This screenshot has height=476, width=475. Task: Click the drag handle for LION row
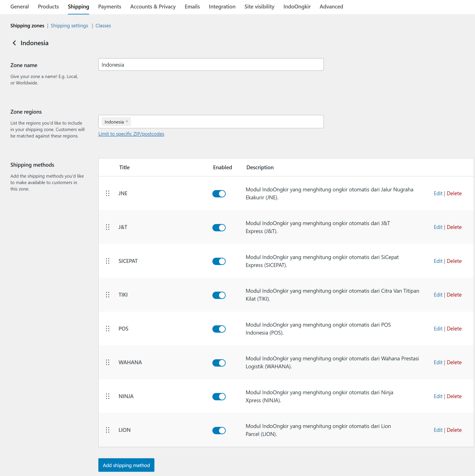coord(107,430)
